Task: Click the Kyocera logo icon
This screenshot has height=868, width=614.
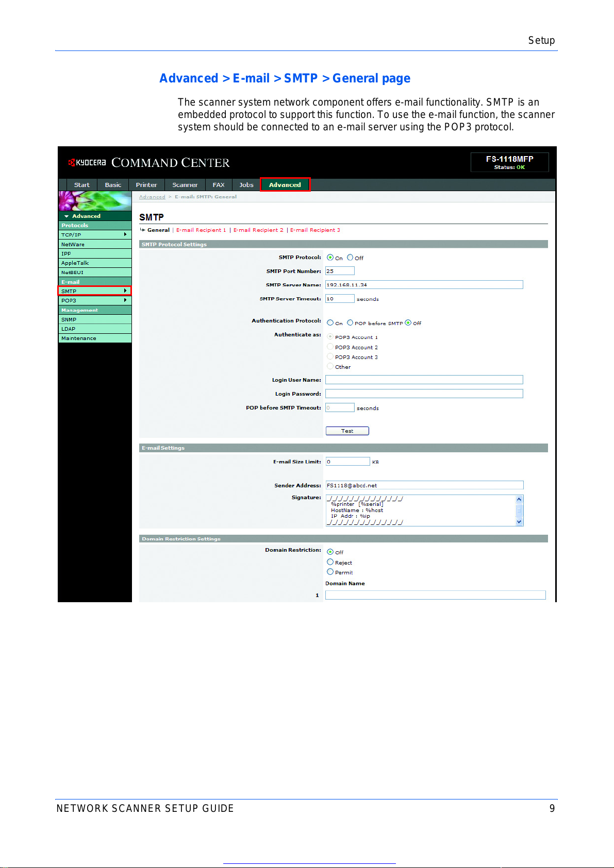Action: tap(72, 163)
